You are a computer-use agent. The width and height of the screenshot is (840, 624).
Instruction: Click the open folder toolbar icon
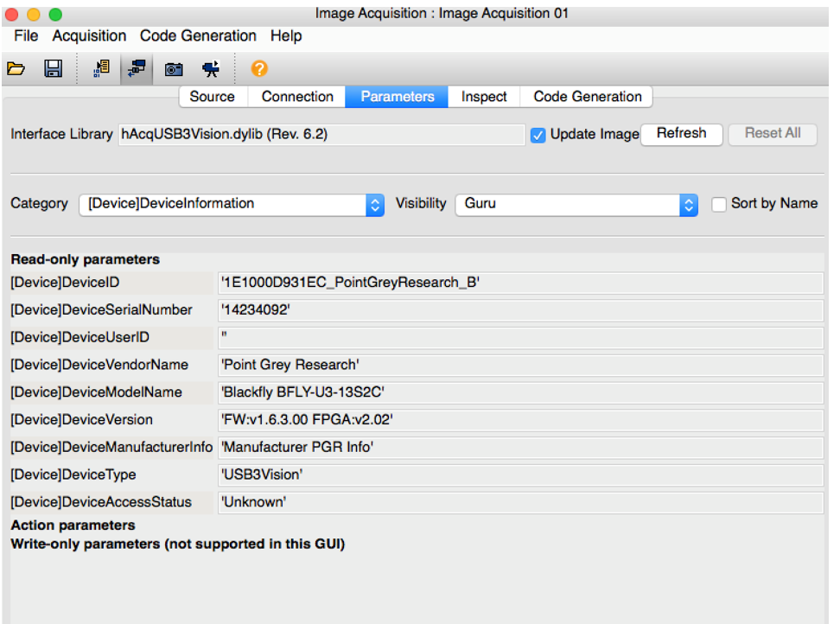click(x=16, y=68)
